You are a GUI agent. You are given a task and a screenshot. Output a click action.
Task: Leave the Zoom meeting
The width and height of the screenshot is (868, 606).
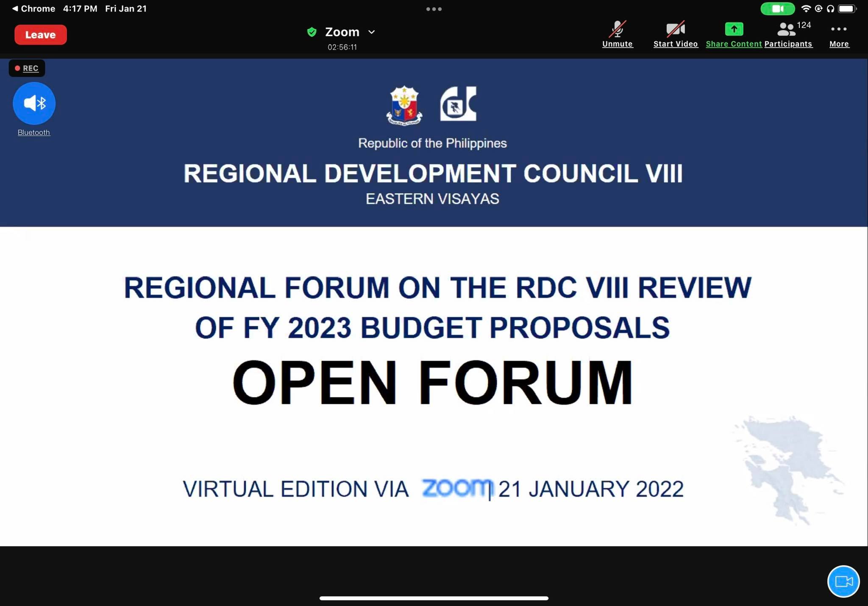(x=41, y=35)
